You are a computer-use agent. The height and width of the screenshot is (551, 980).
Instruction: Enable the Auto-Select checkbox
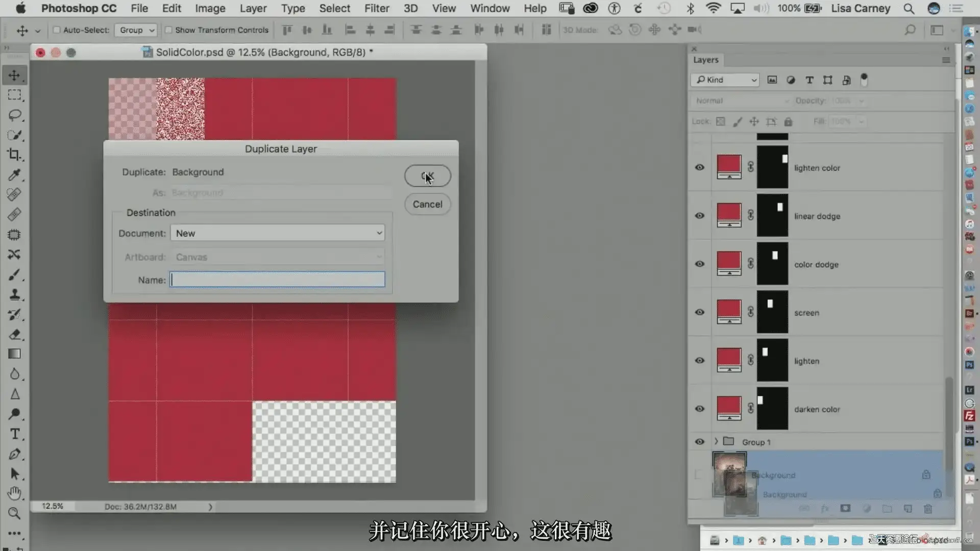(x=57, y=30)
